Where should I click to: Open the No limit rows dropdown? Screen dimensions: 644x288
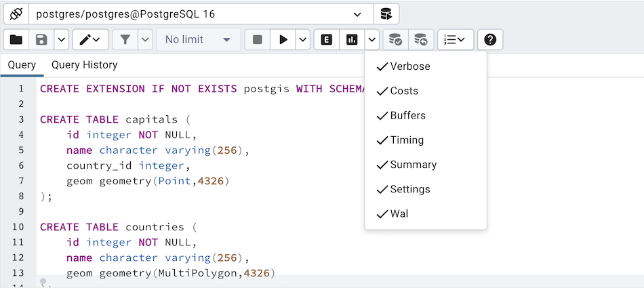[199, 39]
